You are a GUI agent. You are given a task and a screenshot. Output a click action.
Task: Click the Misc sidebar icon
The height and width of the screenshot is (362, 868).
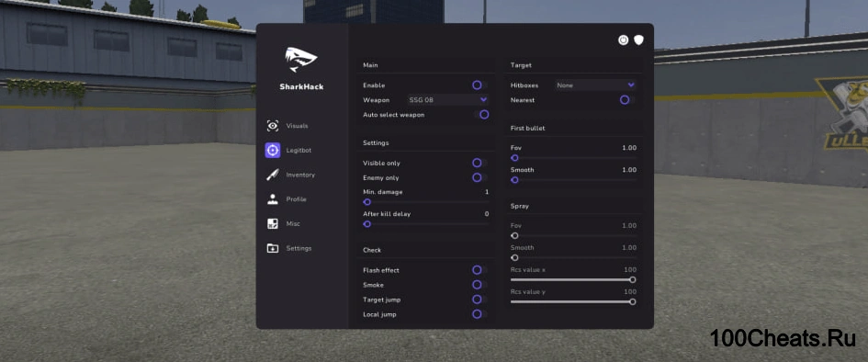pos(273,223)
